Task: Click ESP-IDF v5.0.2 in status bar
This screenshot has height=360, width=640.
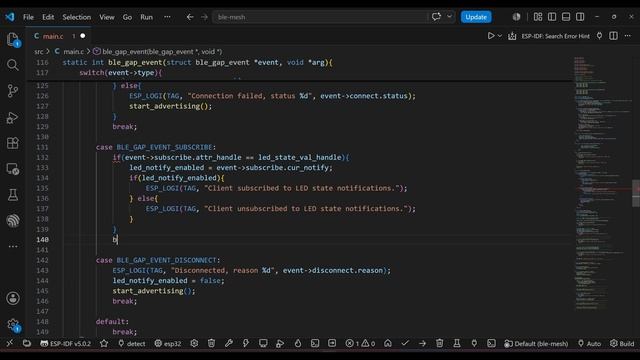Action: 65,343
